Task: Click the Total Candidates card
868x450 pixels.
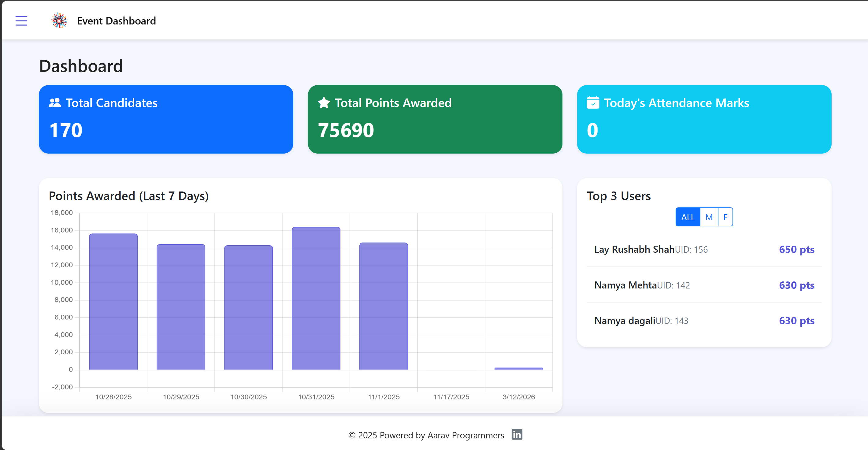Action: click(x=166, y=119)
